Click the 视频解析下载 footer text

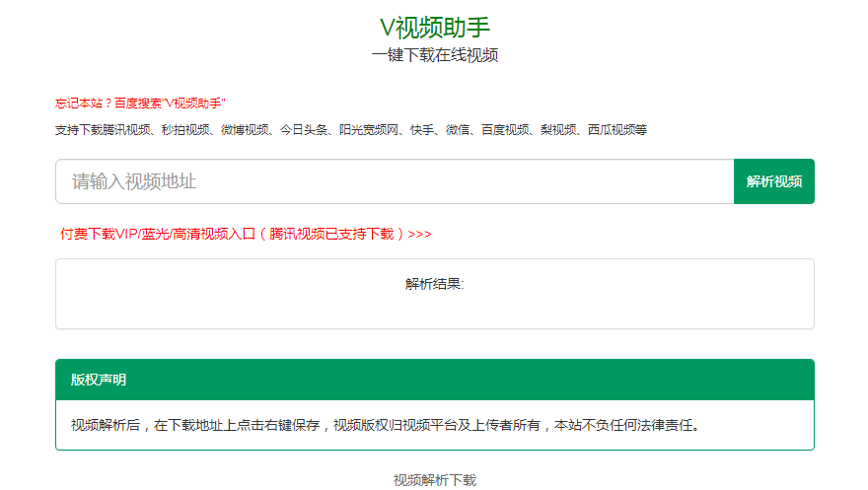point(434,480)
